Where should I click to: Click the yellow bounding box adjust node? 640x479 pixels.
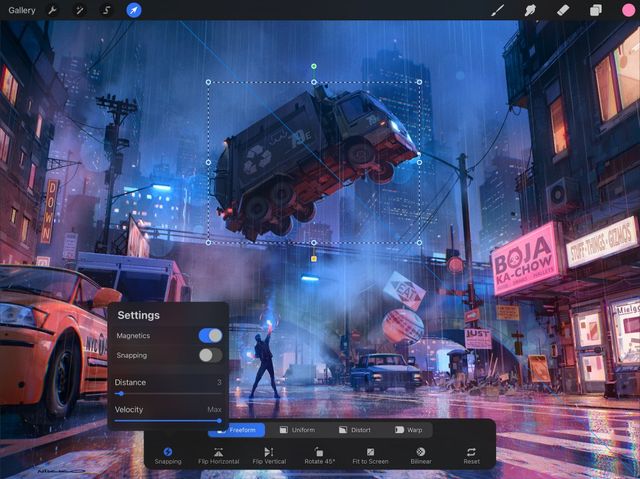tap(313, 259)
